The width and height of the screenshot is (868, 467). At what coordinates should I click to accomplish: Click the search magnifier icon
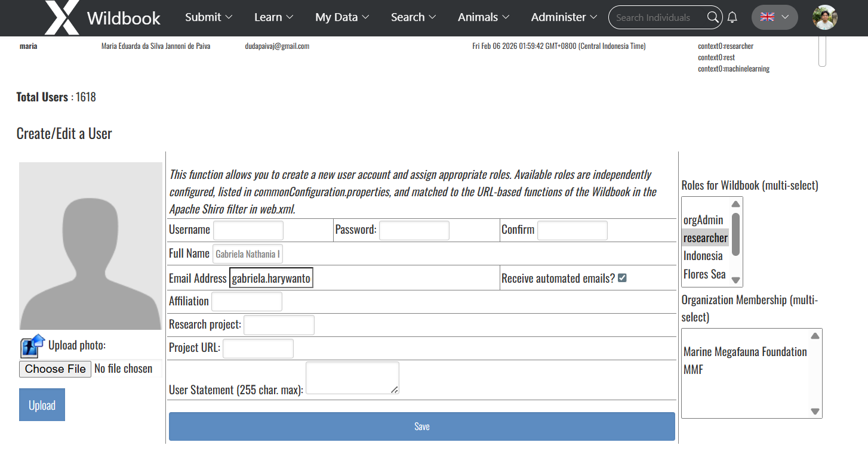click(713, 17)
